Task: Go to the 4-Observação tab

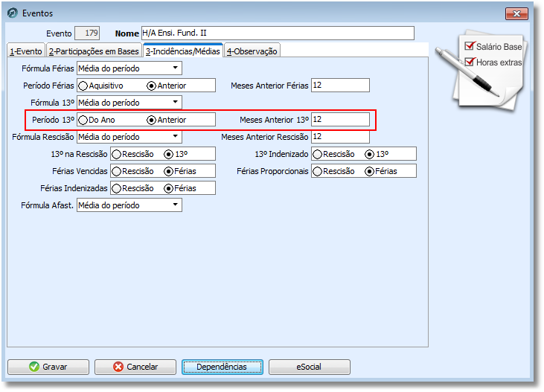Action: [x=252, y=51]
